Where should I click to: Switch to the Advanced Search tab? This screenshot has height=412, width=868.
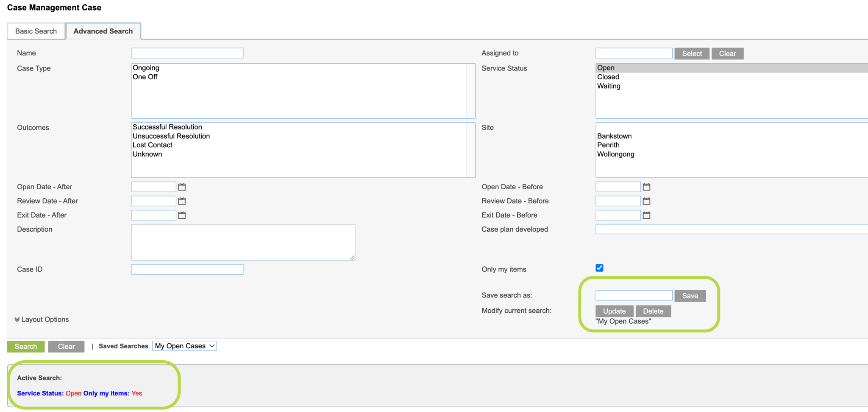(x=103, y=31)
